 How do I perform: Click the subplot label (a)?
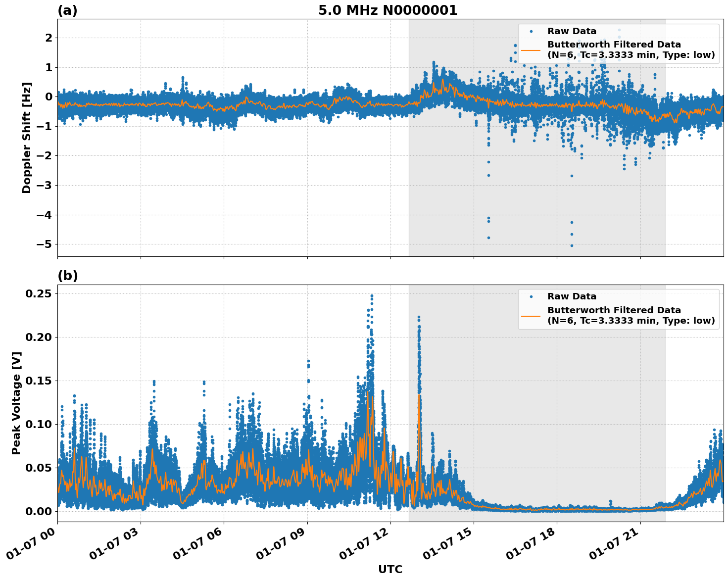[68, 9]
